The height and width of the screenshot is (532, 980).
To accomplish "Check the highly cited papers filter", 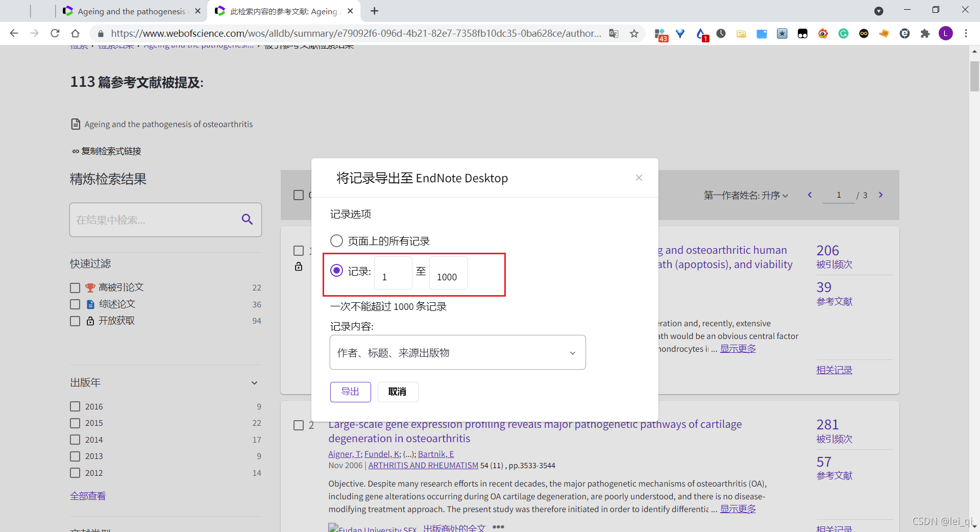I will pos(75,288).
